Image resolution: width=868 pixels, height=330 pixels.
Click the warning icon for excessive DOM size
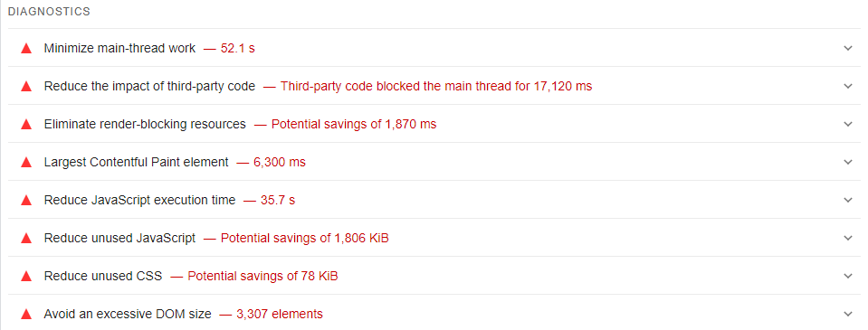click(x=26, y=314)
